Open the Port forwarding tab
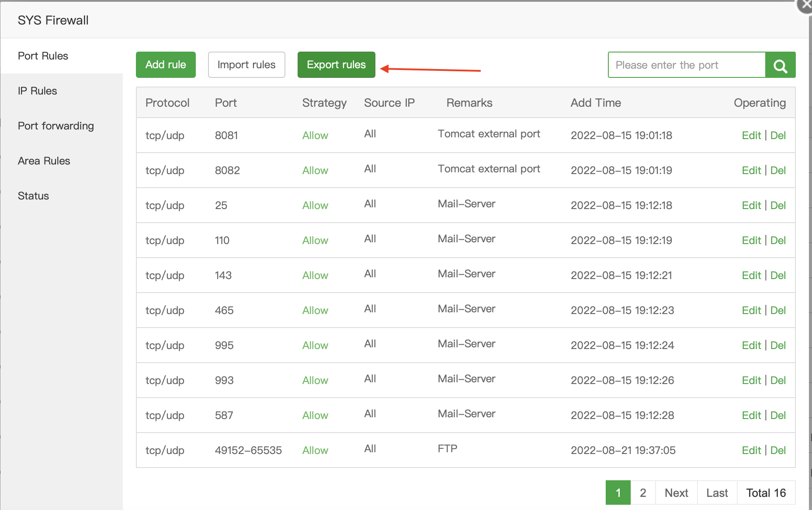 click(x=56, y=126)
